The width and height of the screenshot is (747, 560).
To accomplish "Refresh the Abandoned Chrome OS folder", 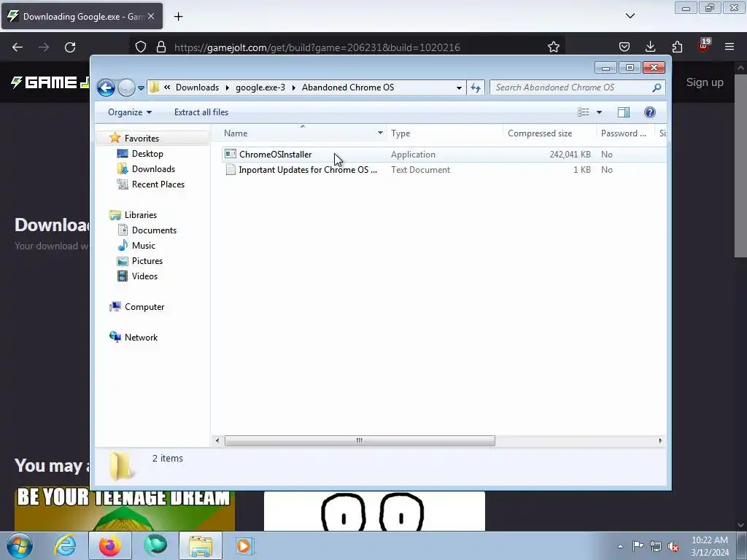I will [x=476, y=87].
